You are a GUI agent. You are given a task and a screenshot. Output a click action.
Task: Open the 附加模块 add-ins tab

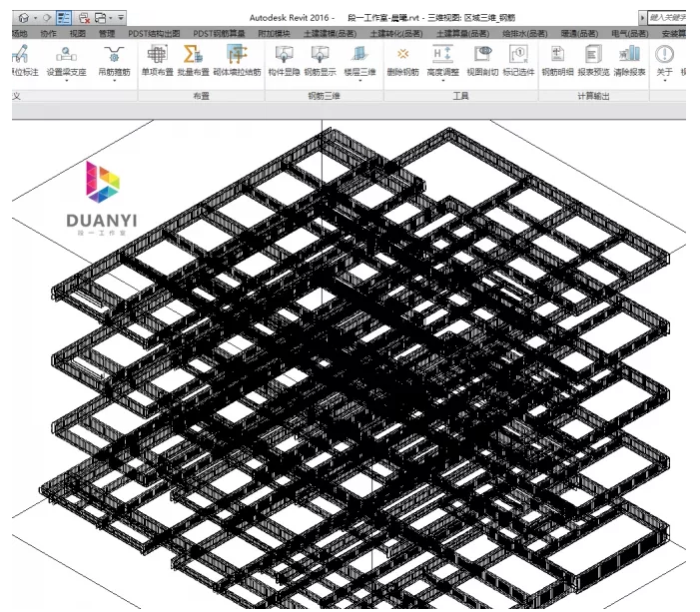point(274,33)
